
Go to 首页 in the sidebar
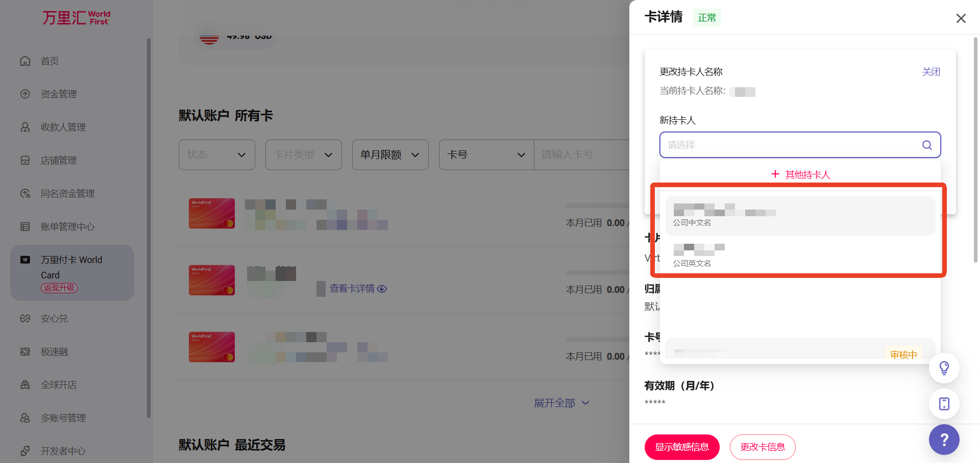[50, 61]
